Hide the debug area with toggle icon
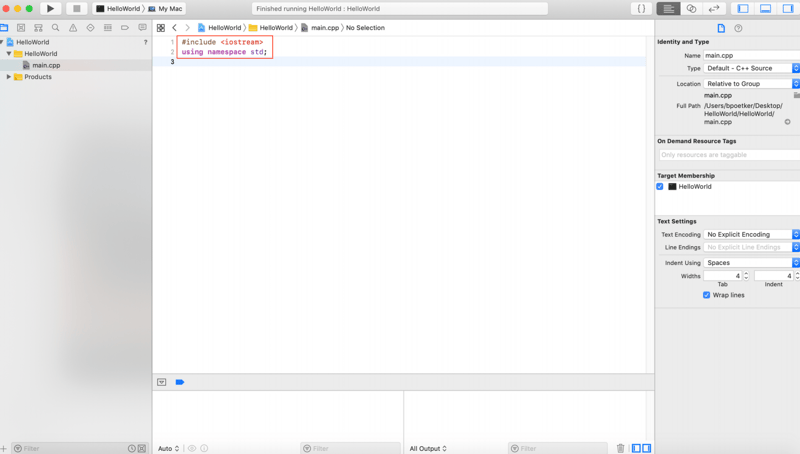Screen dimensions: 800x454 [162, 382]
